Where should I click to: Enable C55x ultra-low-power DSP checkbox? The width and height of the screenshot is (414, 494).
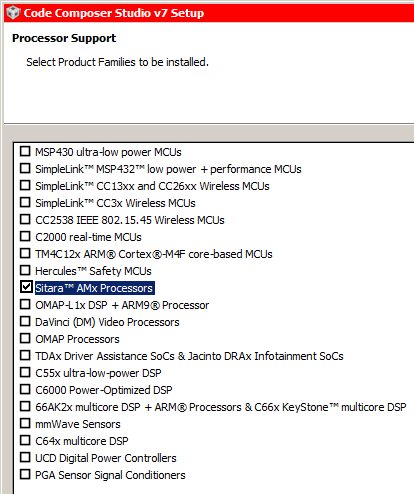tap(25, 372)
